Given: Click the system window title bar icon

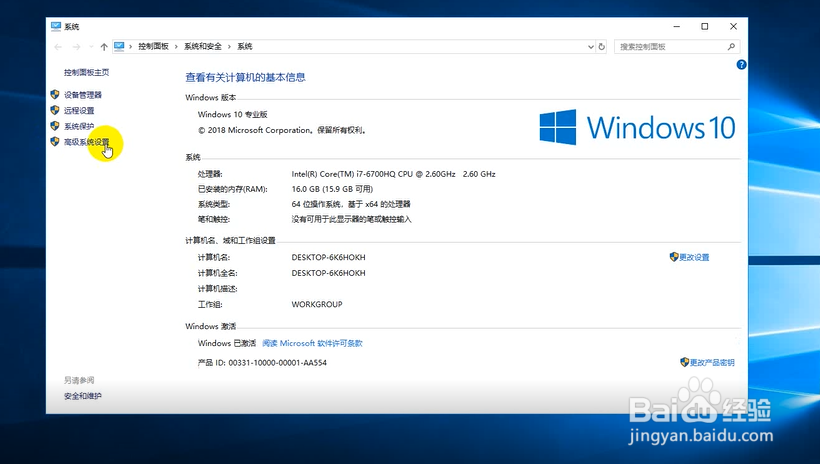Looking at the screenshot, I should pos(56,26).
